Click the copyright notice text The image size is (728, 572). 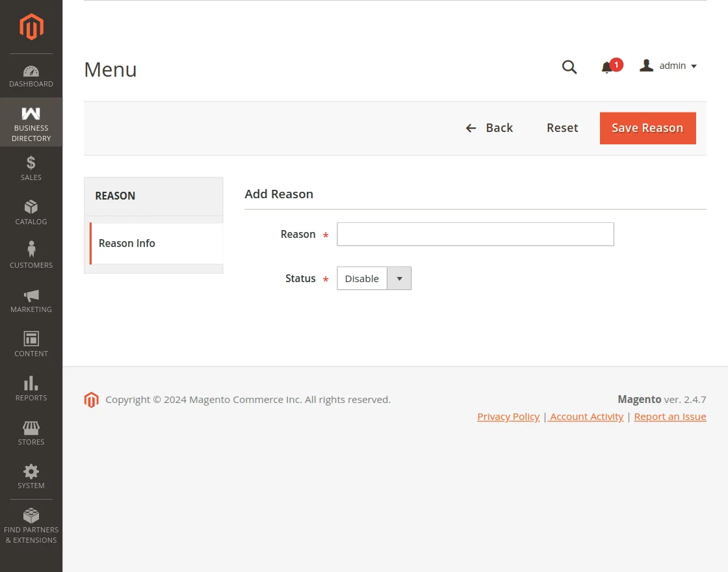pyautogui.click(x=248, y=400)
